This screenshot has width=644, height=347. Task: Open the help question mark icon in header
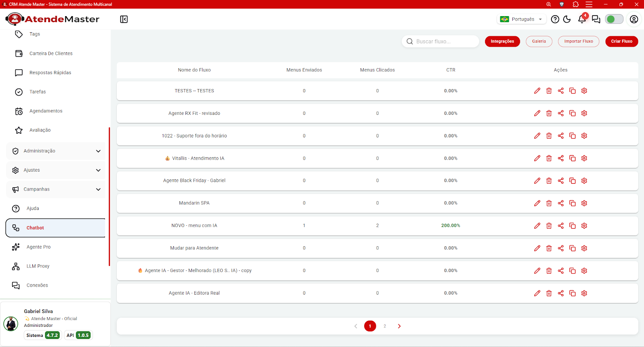[x=555, y=19]
